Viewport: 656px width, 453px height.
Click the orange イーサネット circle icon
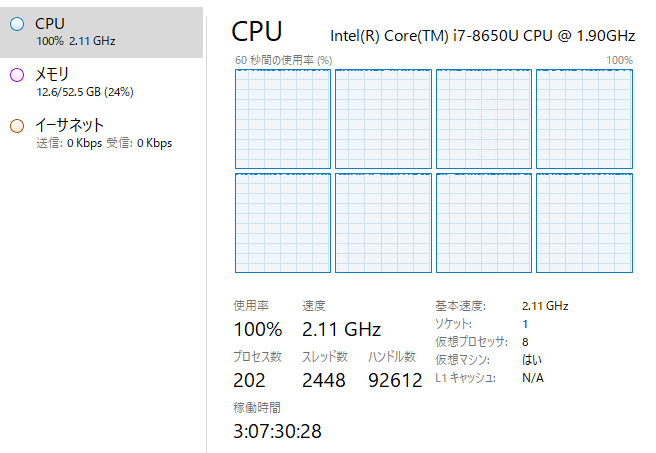click(17, 126)
